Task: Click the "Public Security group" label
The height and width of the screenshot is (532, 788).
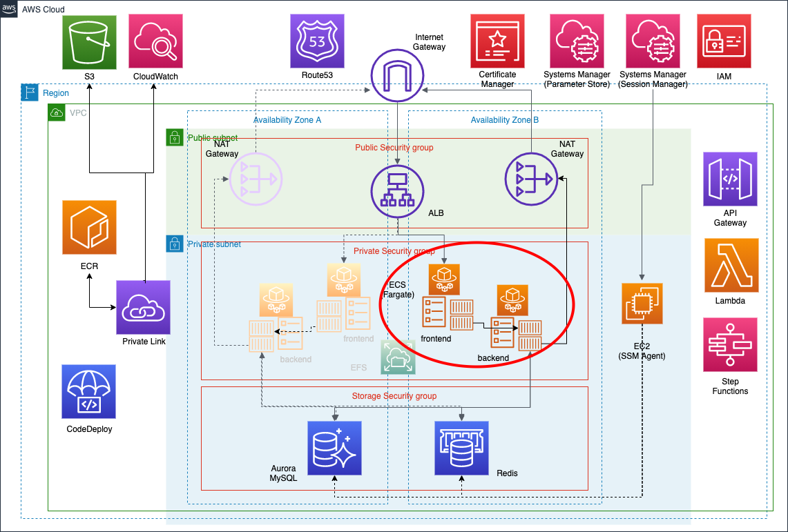Action: click(394, 148)
